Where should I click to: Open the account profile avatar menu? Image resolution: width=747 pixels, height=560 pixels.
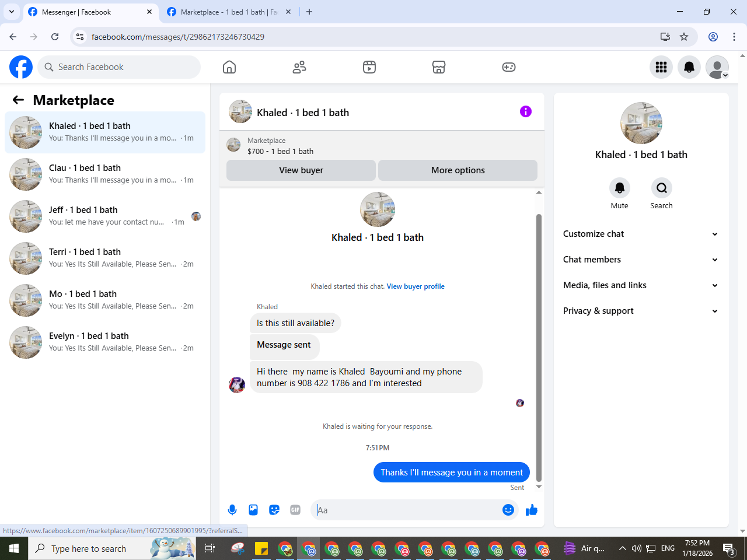click(717, 67)
